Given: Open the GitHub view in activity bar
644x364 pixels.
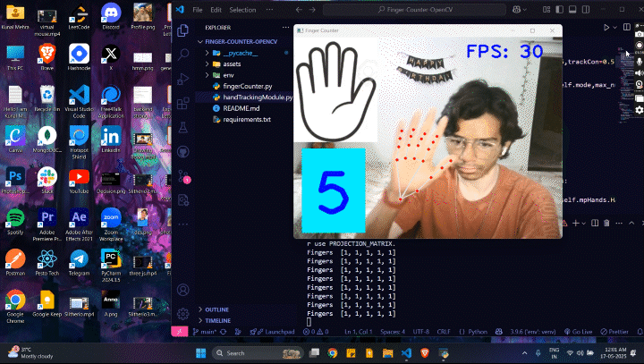Looking at the screenshot, I should (x=182, y=152).
